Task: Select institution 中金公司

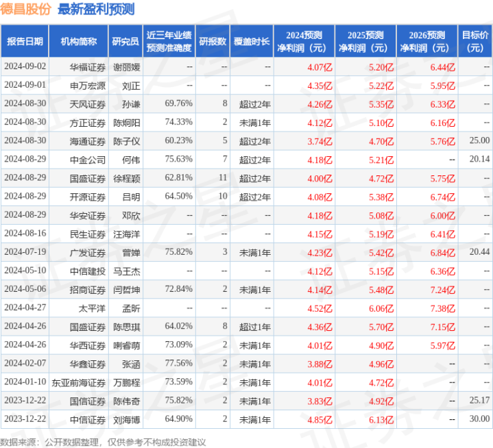Action: [x=88, y=160]
